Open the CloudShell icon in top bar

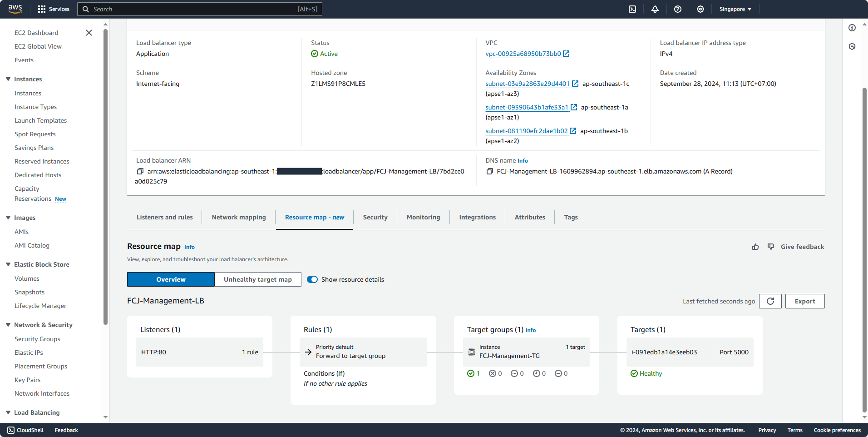(632, 9)
